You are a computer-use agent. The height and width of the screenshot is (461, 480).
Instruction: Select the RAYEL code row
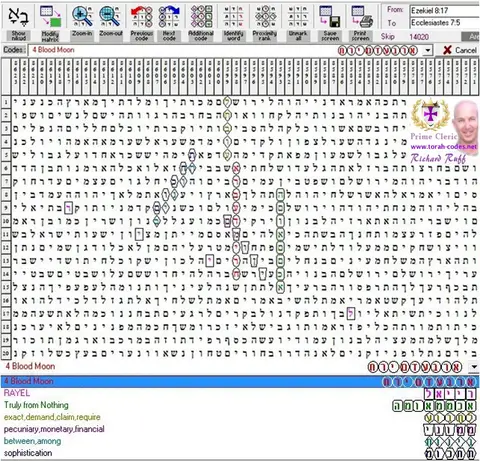[x=240, y=393]
